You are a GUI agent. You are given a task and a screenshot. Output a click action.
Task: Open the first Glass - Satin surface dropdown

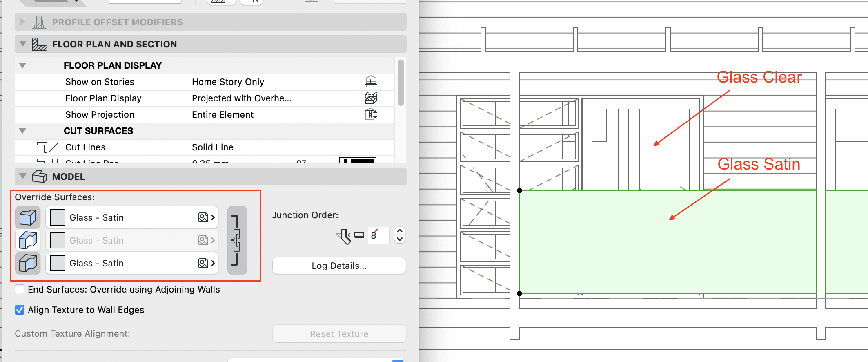click(x=132, y=217)
